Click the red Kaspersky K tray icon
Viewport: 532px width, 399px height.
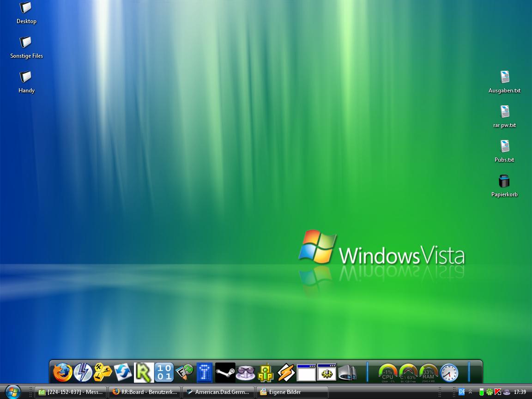498,392
